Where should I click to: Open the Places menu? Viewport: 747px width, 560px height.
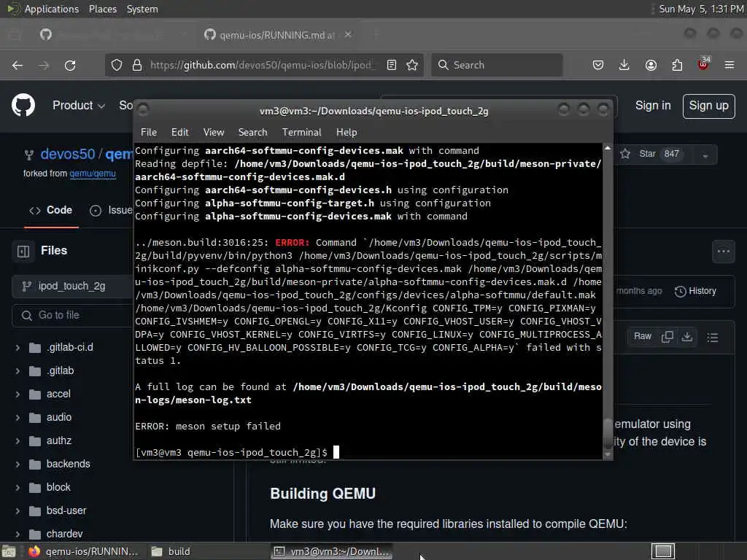pyautogui.click(x=102, y=9)
